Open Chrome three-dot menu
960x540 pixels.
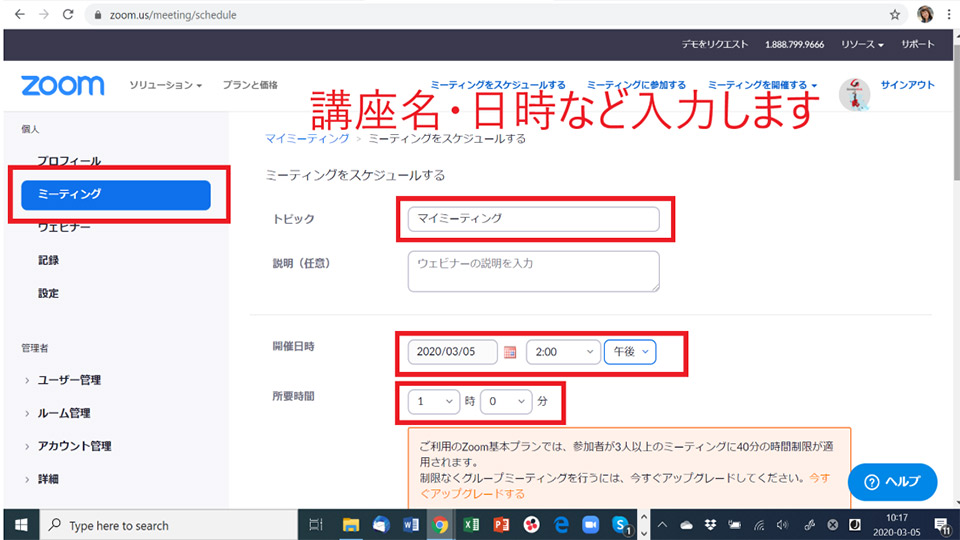click(x=949, y=14)
